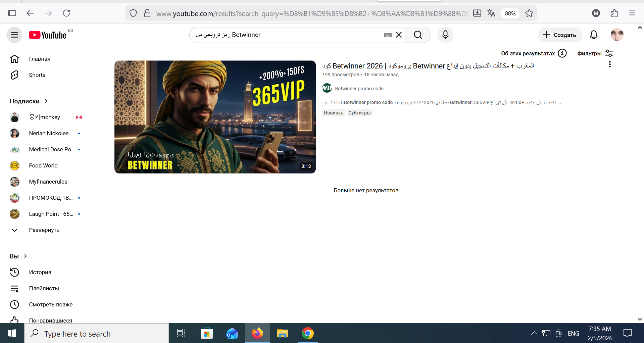Expand the Вы section
The width and height of the screenshot is (644, 343).
point(18,256)
